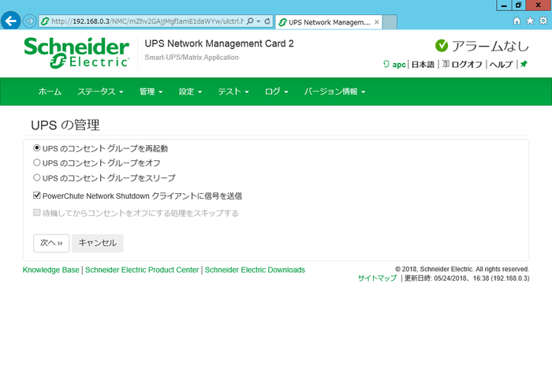The image size is (552, 392).
Task: Click the アラームなし status text
Action: point(490,46)
